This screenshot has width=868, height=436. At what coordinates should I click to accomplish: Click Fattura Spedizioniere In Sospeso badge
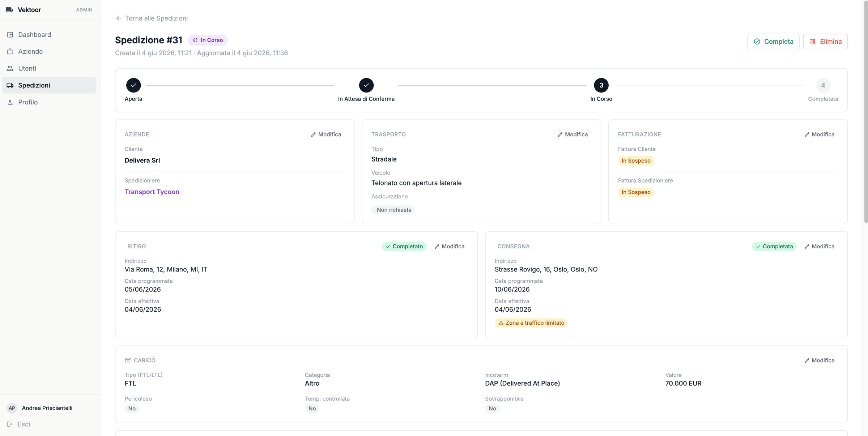(636, 192)
